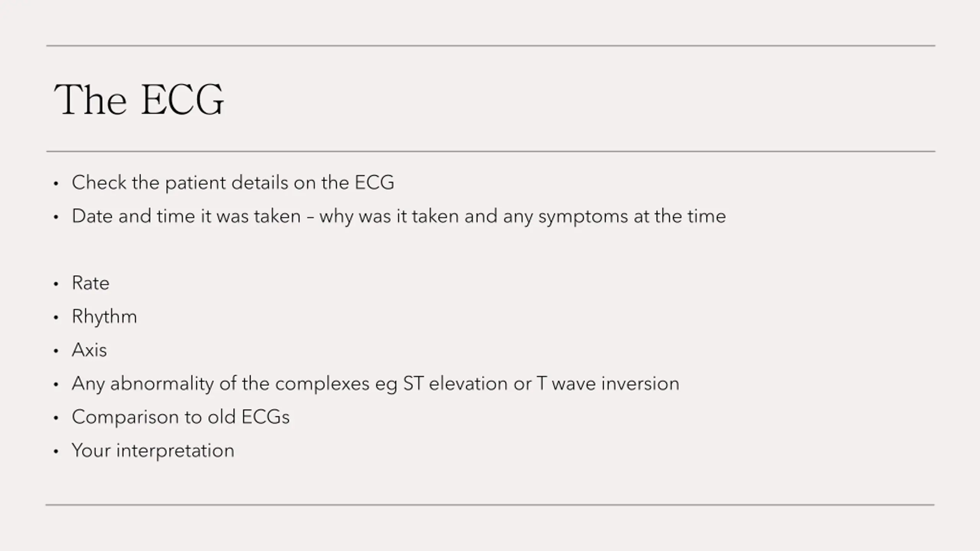Click the "Any abnormality of the complexes" line
Screen dimensions: 980x551
tap(376, 384)
